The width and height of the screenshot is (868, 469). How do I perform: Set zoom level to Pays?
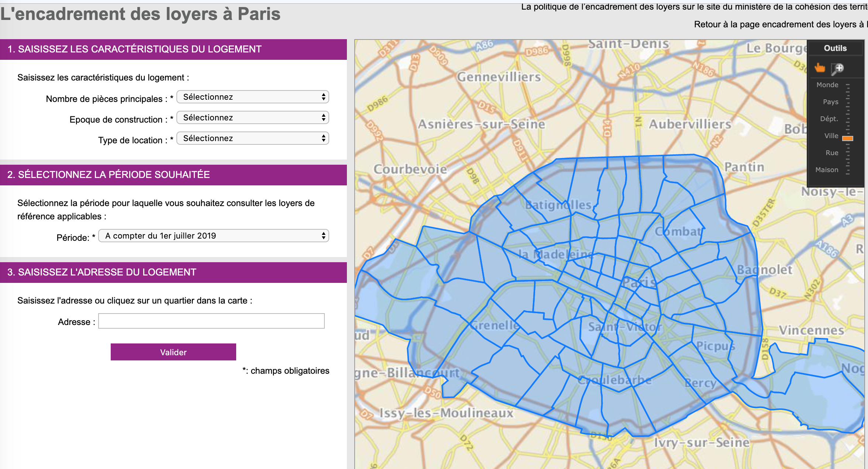click(830, 102)
